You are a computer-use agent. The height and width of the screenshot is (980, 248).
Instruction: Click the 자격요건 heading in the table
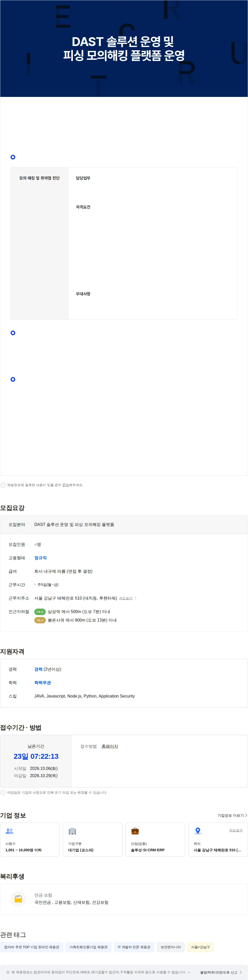tap(83, 207)
